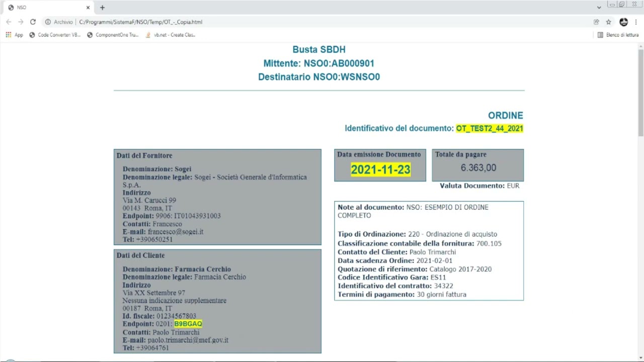The image size is (644, 362).
Task: Click the highlighted document ID OT_TEST2_44_2021
Action: click(x=490, y=128)
